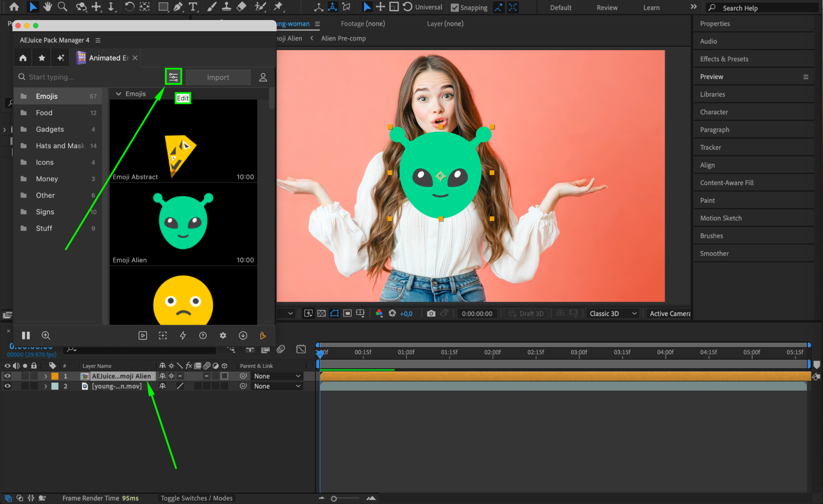The width and height of the screenshot is (823, 504).
Task: Open the Classic 3D renderer dropdown
Action: pos(613,314)
